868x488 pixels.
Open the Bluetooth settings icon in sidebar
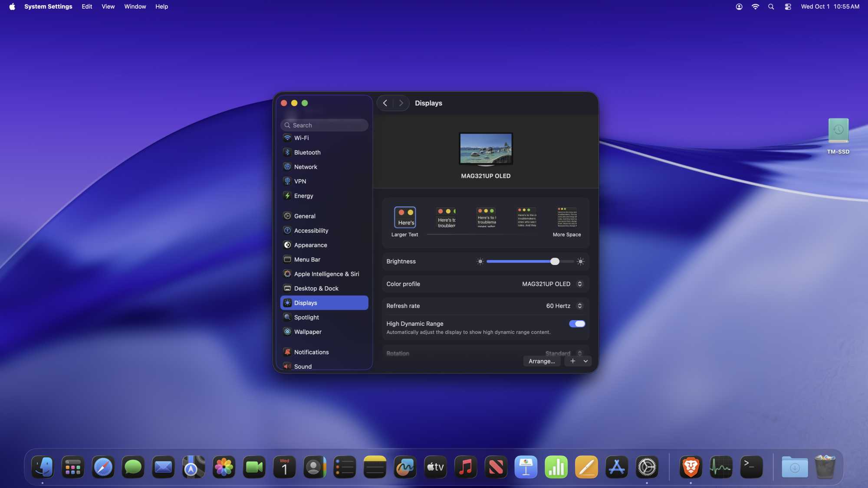tap(287, 152)
